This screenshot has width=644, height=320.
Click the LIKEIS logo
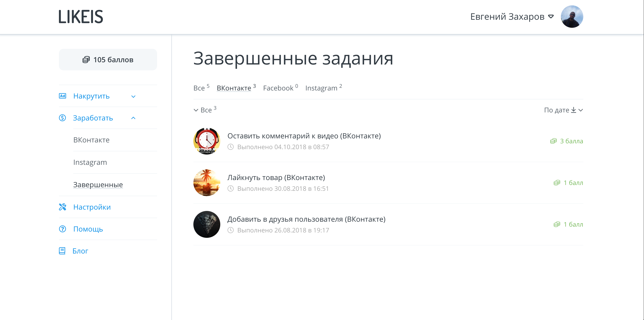pyautogui.click(x=81, y=17)
